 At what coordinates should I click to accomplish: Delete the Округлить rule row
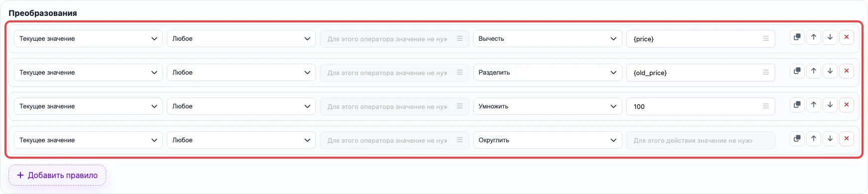(847, 139)
